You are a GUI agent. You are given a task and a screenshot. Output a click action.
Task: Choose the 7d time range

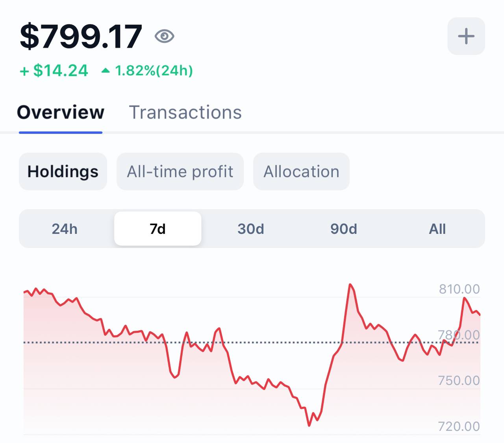[157, 229]
